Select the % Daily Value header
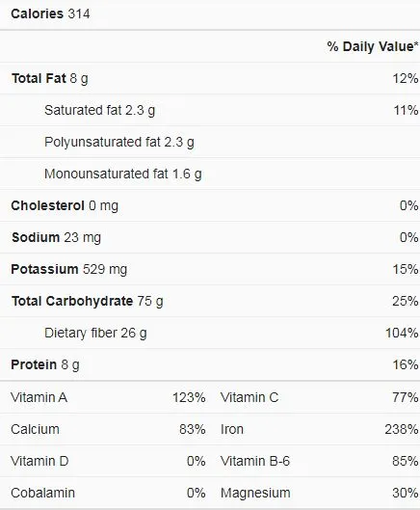 [373, 46]
